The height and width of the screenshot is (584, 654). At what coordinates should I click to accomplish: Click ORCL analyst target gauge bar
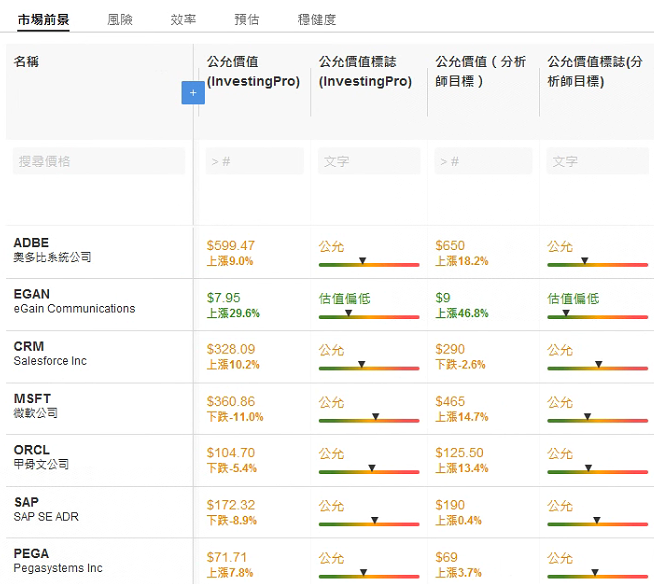coord(597,470)
